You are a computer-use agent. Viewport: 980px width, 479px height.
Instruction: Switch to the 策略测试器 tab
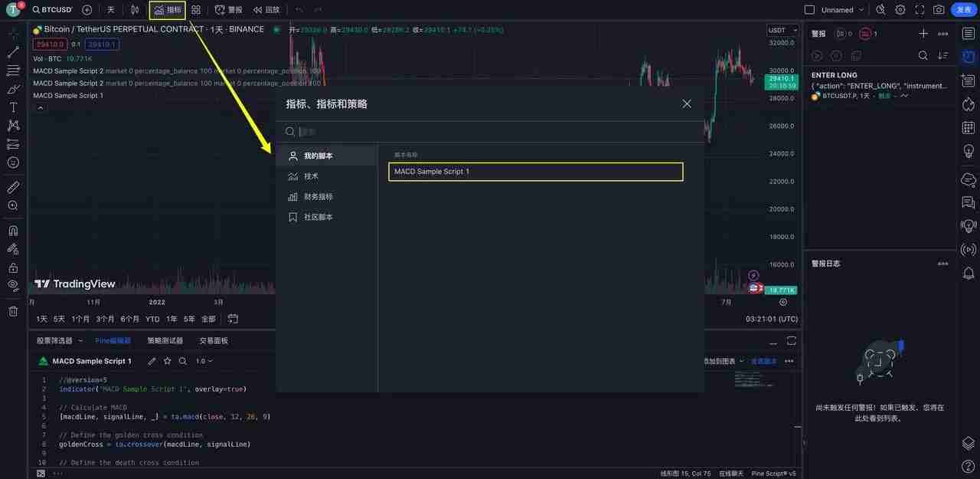[165, 340]
